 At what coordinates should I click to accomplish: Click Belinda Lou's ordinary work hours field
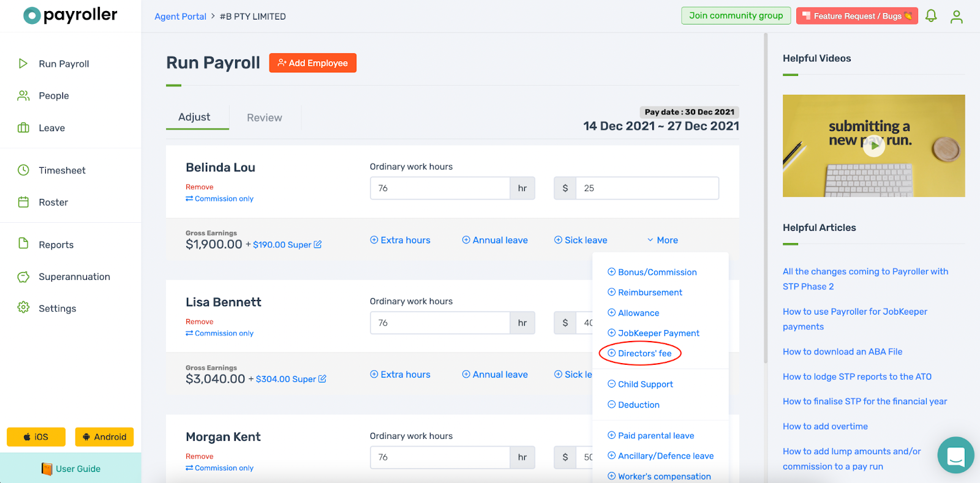pyautogui.click(x=440, y=188)
